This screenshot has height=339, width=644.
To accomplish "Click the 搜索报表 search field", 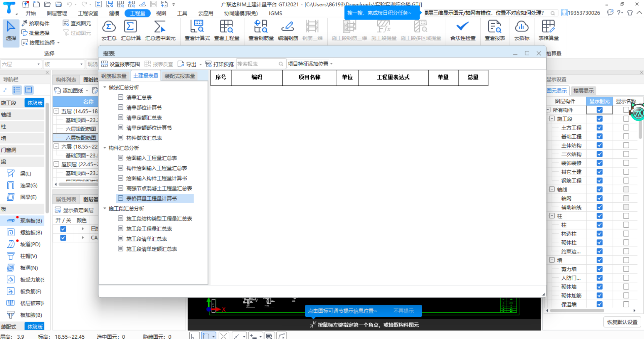I will 261,64.
